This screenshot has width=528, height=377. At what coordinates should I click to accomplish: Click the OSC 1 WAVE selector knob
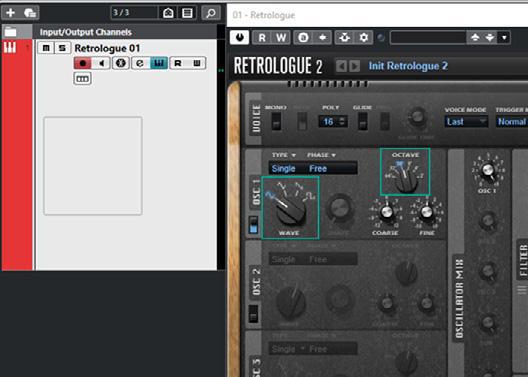[x=290, y=211]
